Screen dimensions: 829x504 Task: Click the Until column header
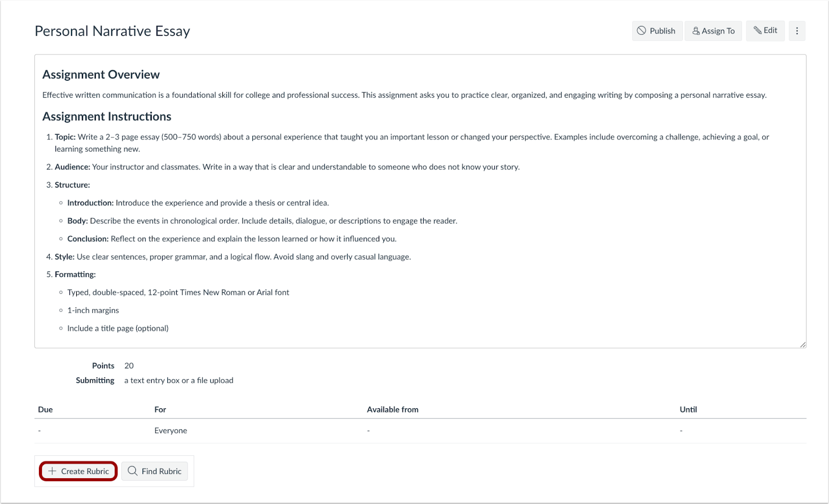[x=688, y=409]
